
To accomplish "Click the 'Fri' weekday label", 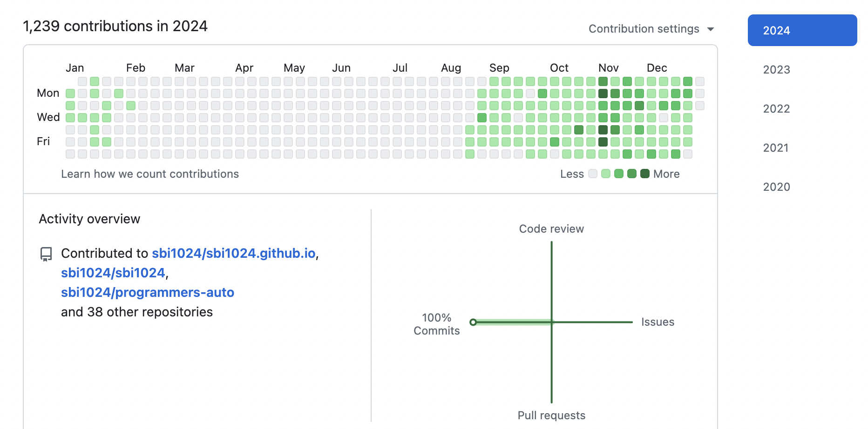I will coord(43,141).
